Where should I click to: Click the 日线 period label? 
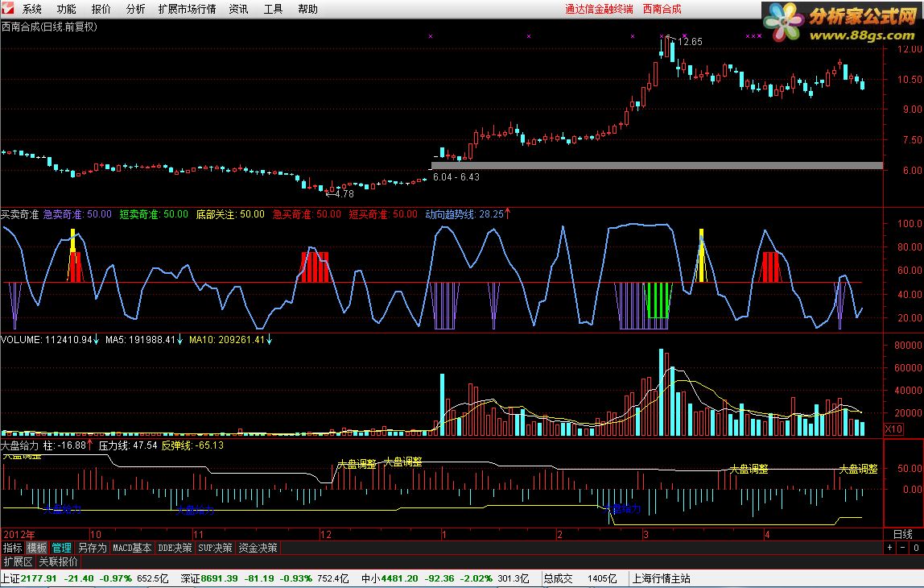903,534
